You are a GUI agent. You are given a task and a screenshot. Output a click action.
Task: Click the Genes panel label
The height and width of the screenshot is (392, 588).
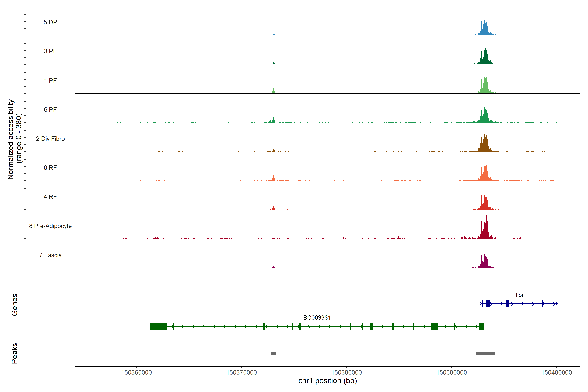[15, 304]
